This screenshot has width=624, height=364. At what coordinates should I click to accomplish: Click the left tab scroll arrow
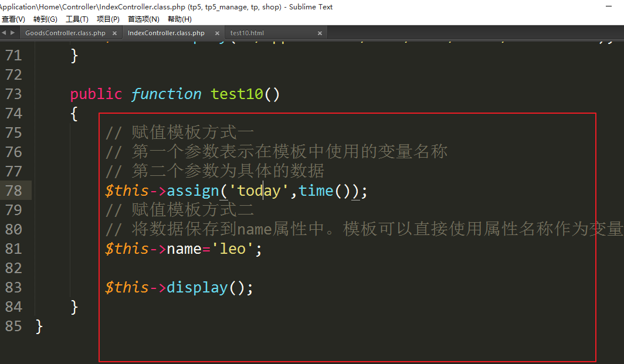click(5, 33)
